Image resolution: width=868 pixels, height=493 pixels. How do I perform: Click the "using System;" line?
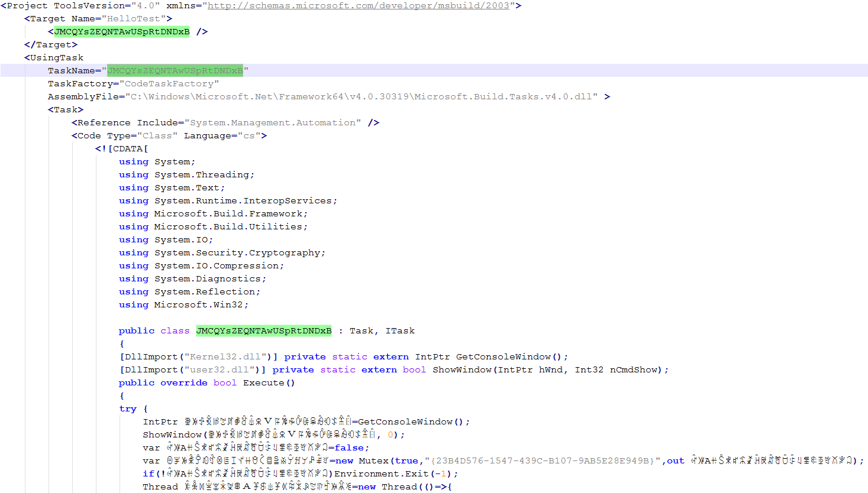coord(157,161)
